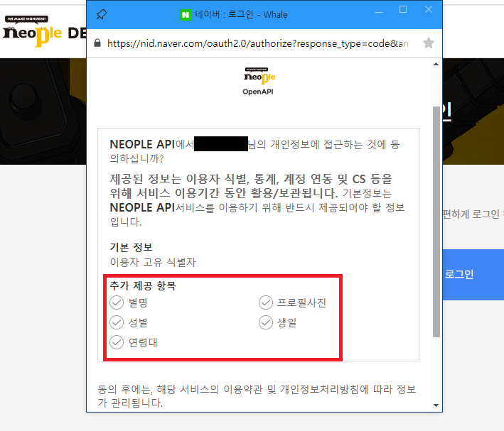504x431 pixels.
Task: Toggle the 성별 checkbox
Action: click(x=117, y=322)
